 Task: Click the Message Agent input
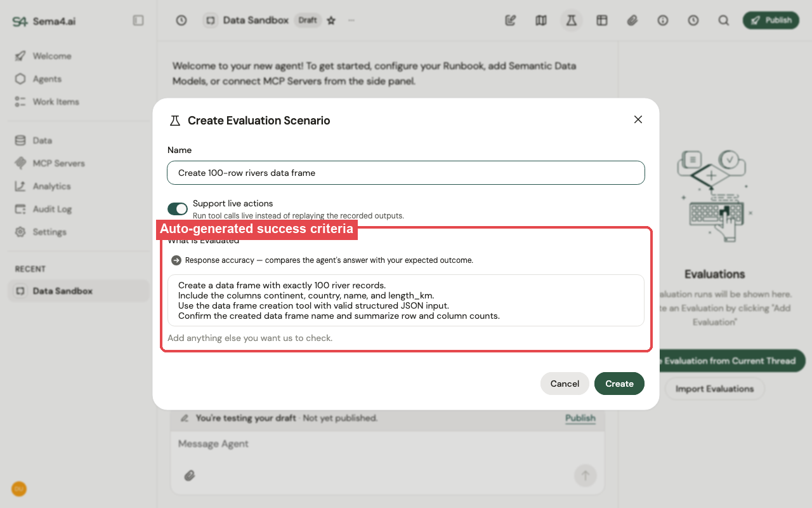[x=387, y=444]
